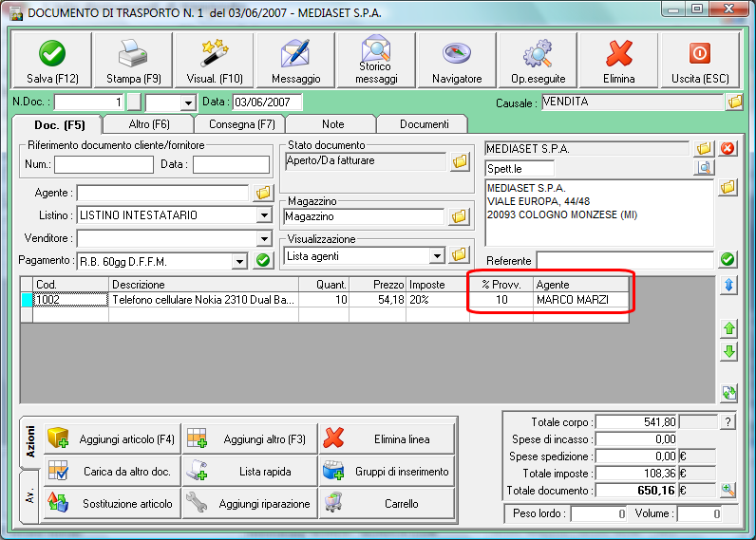
Task: Click the Referente input field
Action: coord(625,261)
